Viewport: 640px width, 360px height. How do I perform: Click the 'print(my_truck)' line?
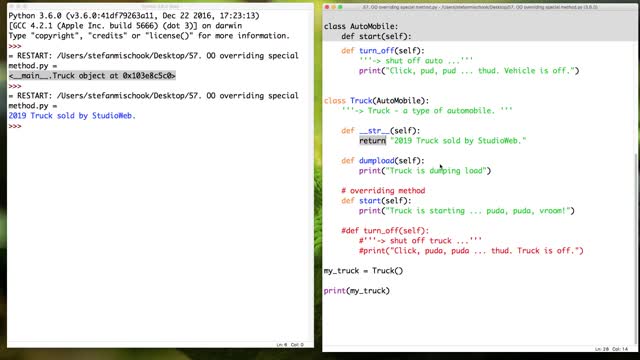(x=357, y=291)
